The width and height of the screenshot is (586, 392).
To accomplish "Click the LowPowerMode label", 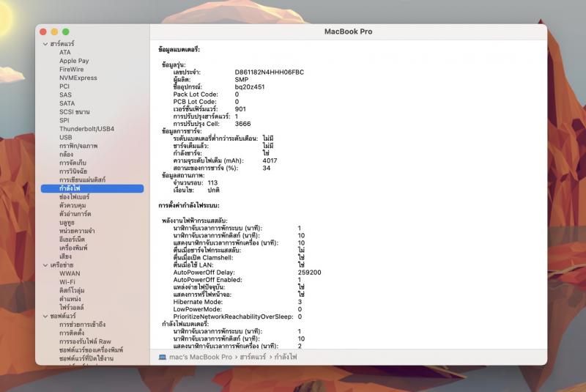I will point(197,309).
